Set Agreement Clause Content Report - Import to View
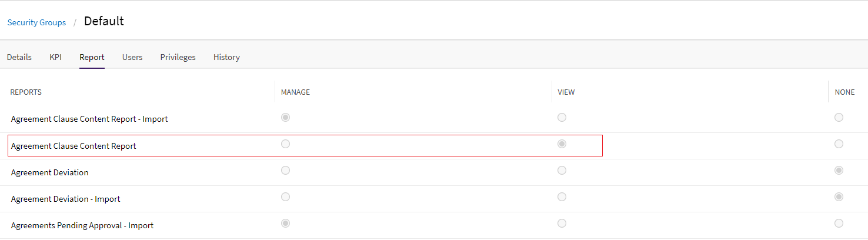Screen dimensions: 868x240 pyautogui.click(x=562, y=118)
